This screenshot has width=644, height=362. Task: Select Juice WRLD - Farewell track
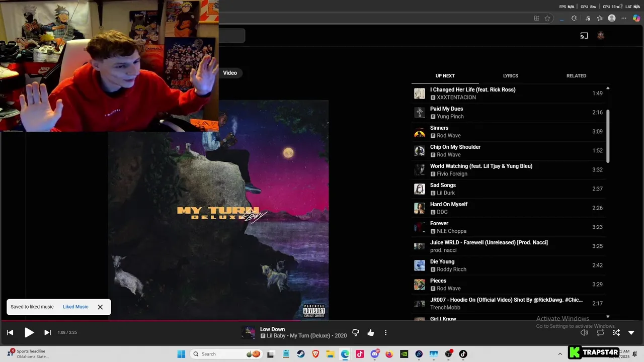point(508,246)
